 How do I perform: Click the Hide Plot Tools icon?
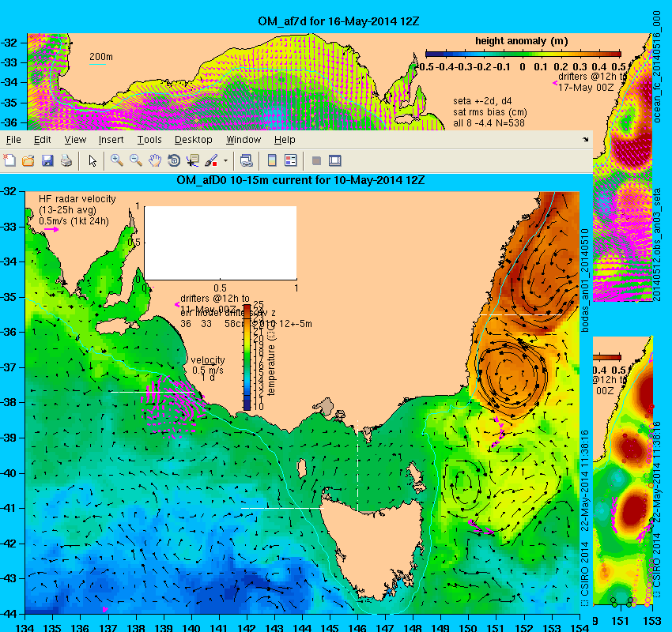coord(316,160)
